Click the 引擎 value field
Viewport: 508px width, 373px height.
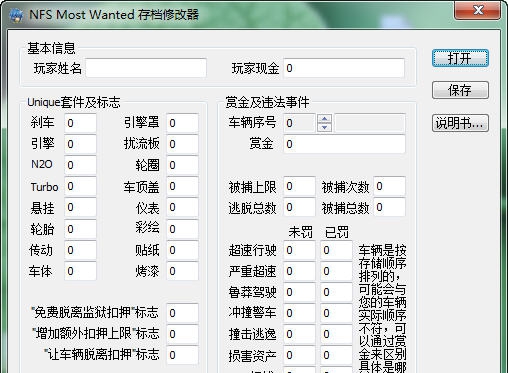[80, 144]
